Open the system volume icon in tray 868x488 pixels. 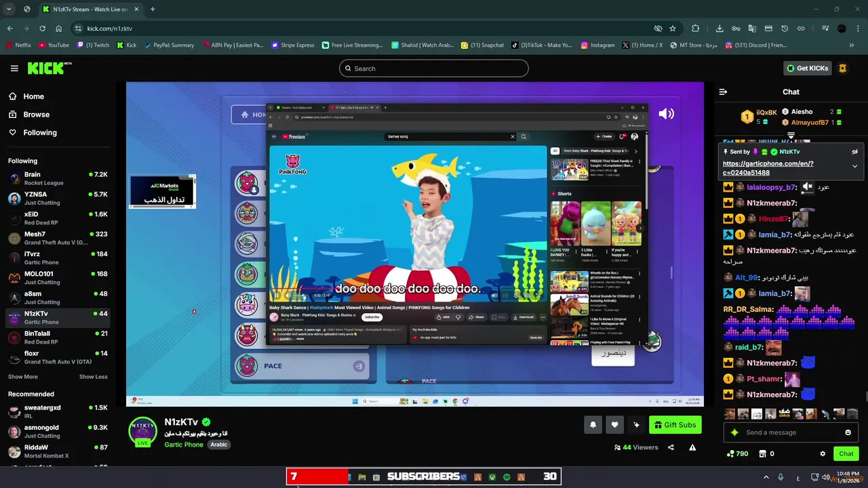click(x=825, y=477)
